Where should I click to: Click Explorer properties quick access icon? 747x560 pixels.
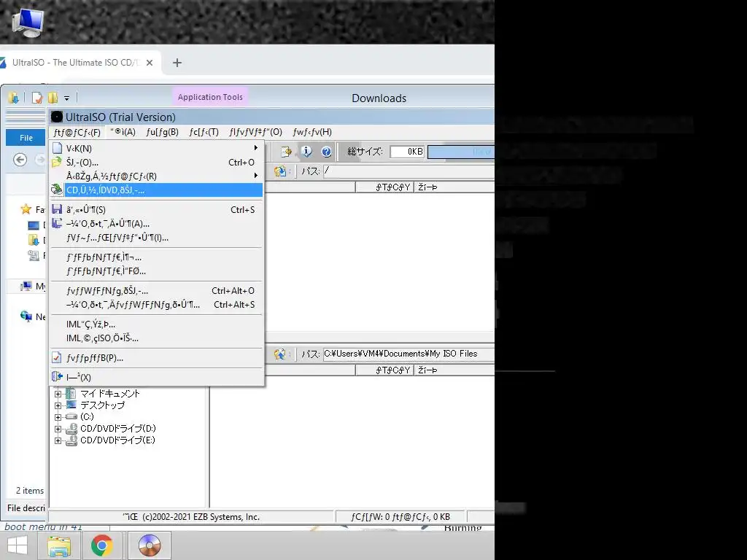click(36, 98)
